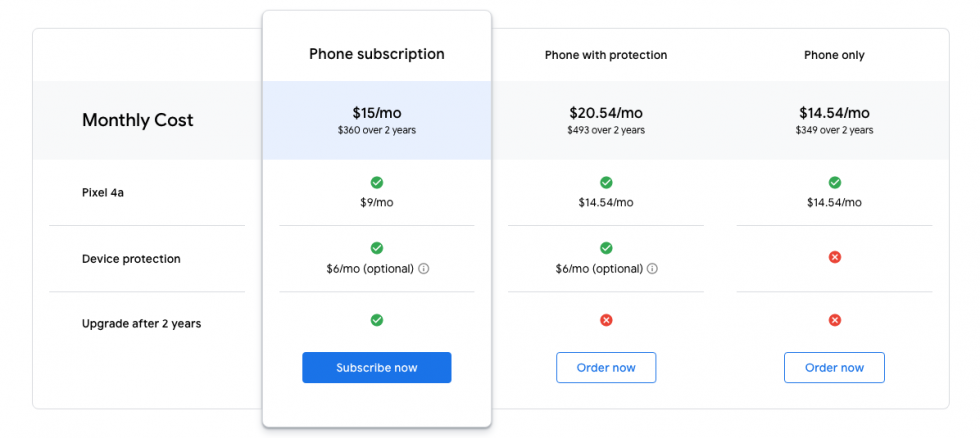
Task: Click info icon beside subscription $6/mo (optional)
Action: pos(424,269)
